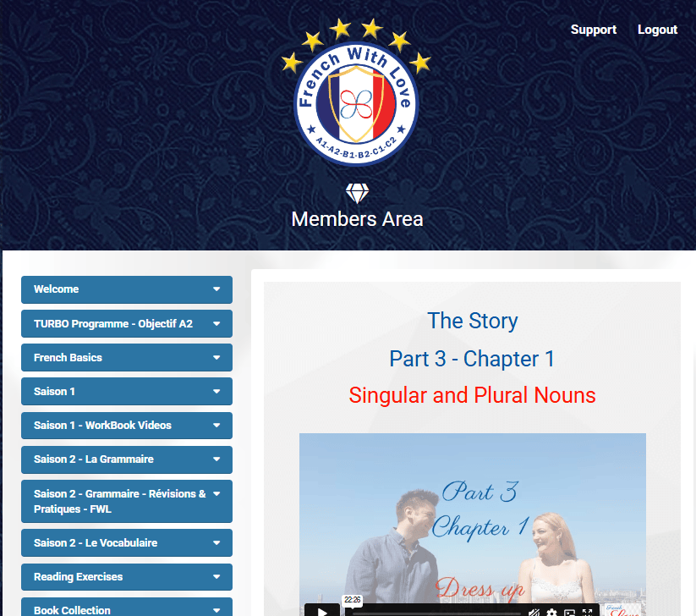Enter fullscreen video mode
696x616 pixels.
587,613
